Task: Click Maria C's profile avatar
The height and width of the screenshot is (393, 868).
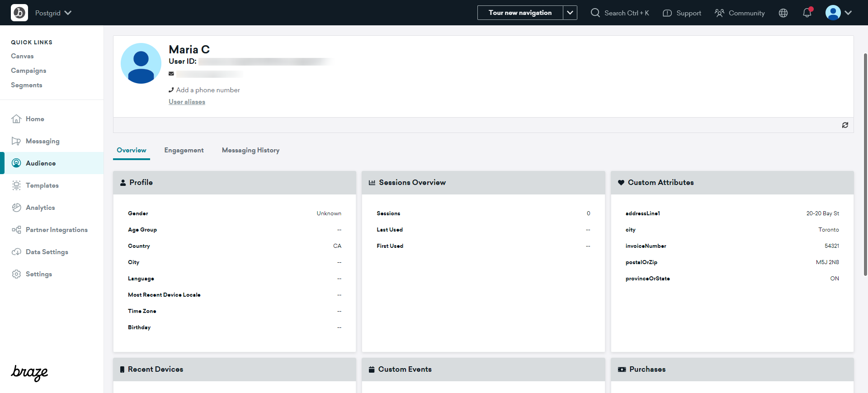Action: (141, 63)
